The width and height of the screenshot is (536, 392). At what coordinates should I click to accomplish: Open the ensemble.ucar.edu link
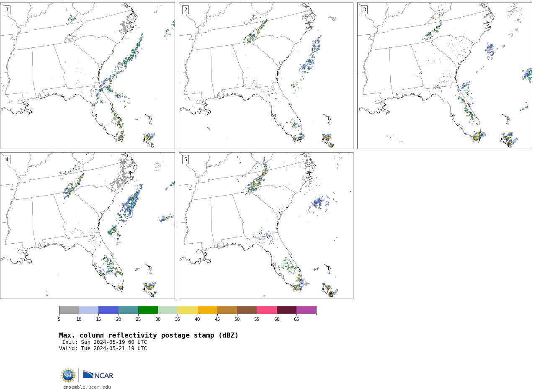coord(87,387)
